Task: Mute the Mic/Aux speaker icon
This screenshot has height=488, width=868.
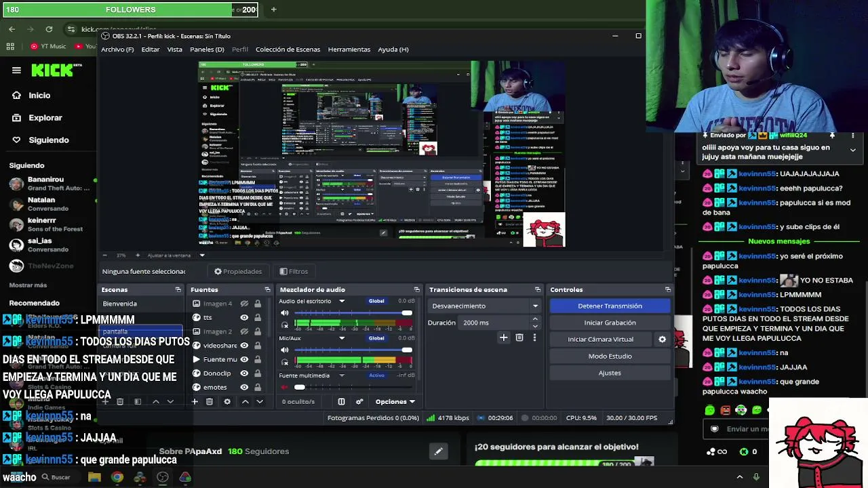Action: coord(285,350)
